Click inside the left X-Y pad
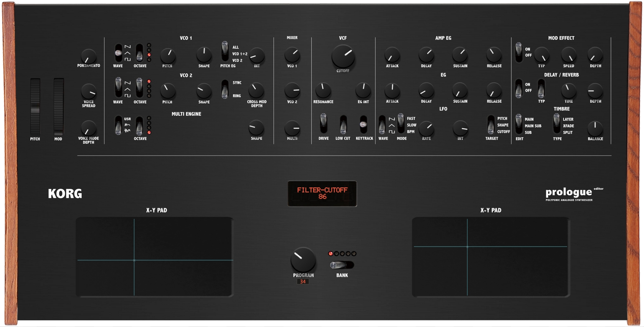The image size is (644, 327). 154,257
